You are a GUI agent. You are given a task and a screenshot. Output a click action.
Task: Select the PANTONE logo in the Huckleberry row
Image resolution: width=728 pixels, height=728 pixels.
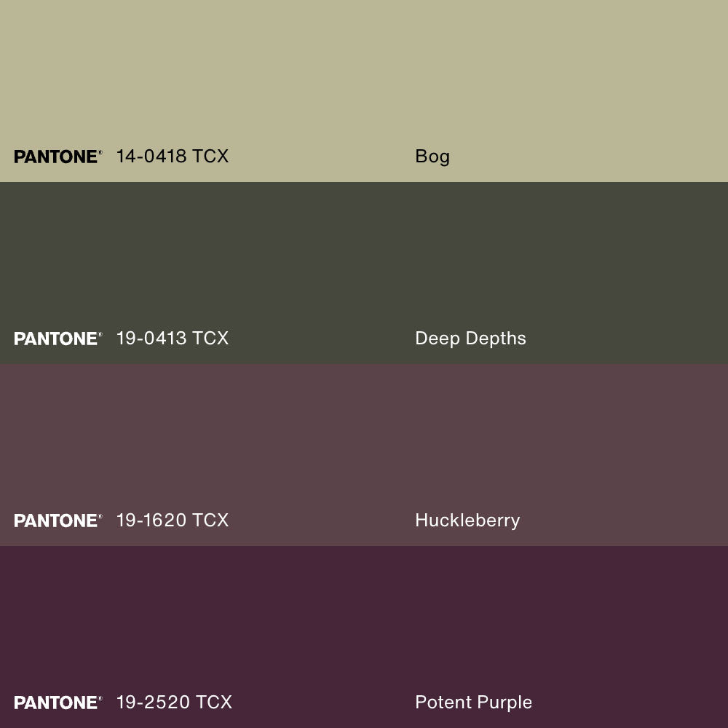[x=58, y=521]
